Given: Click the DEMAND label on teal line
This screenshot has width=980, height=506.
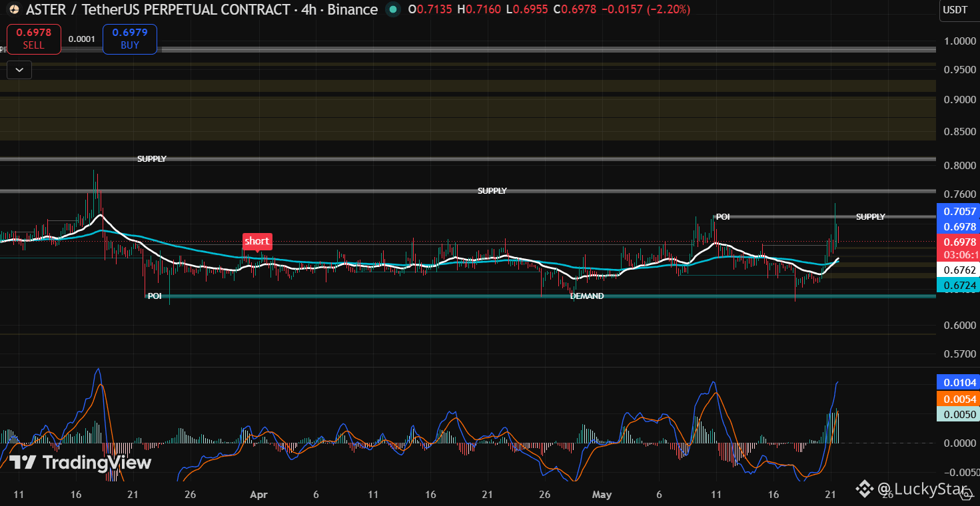Looking at the screenshot, I should tap(587, 296).
